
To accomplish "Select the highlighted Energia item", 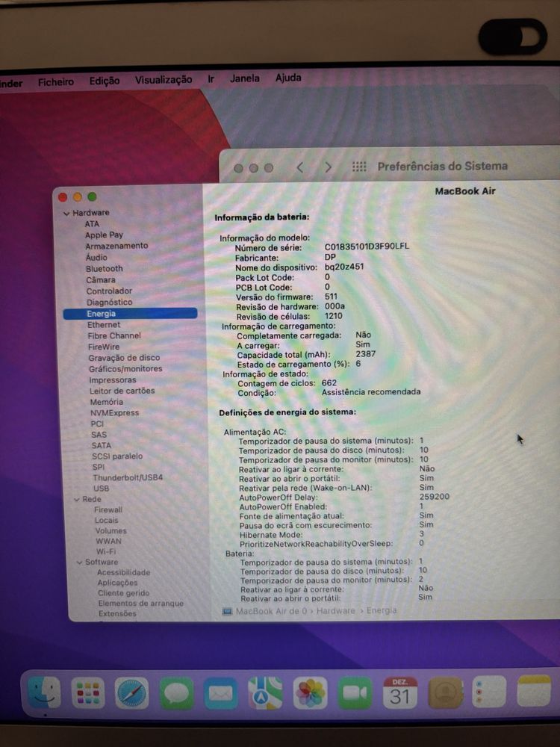I will pos(130,314).
